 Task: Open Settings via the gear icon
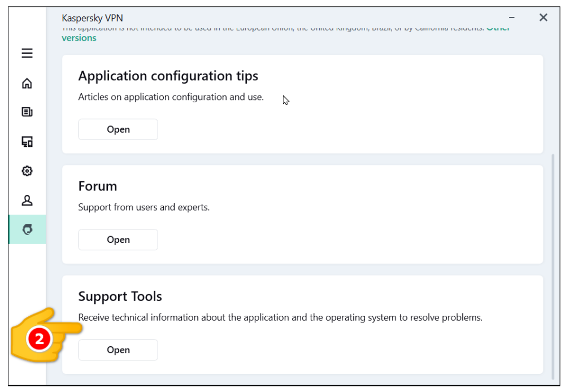pos(27,171)
